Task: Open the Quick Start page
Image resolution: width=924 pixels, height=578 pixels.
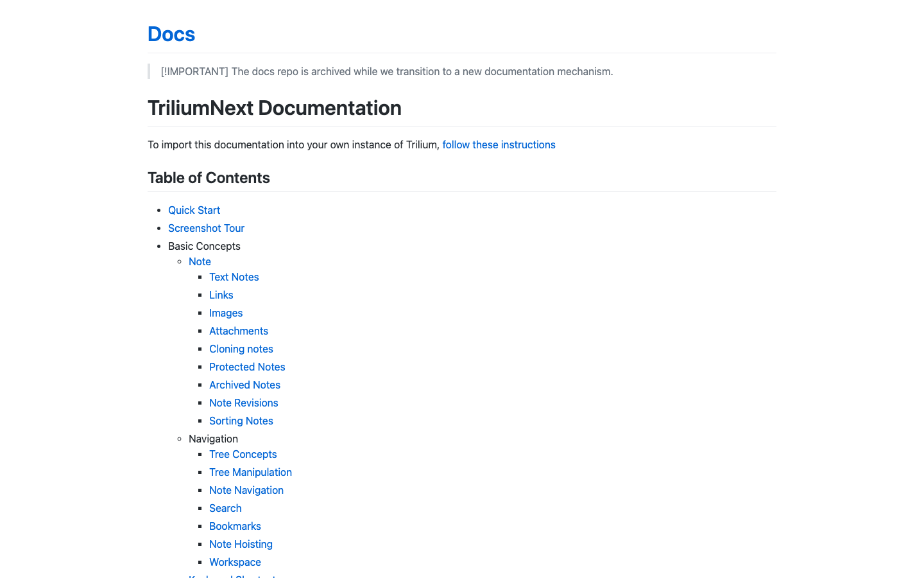Action: tap(194, 211)
